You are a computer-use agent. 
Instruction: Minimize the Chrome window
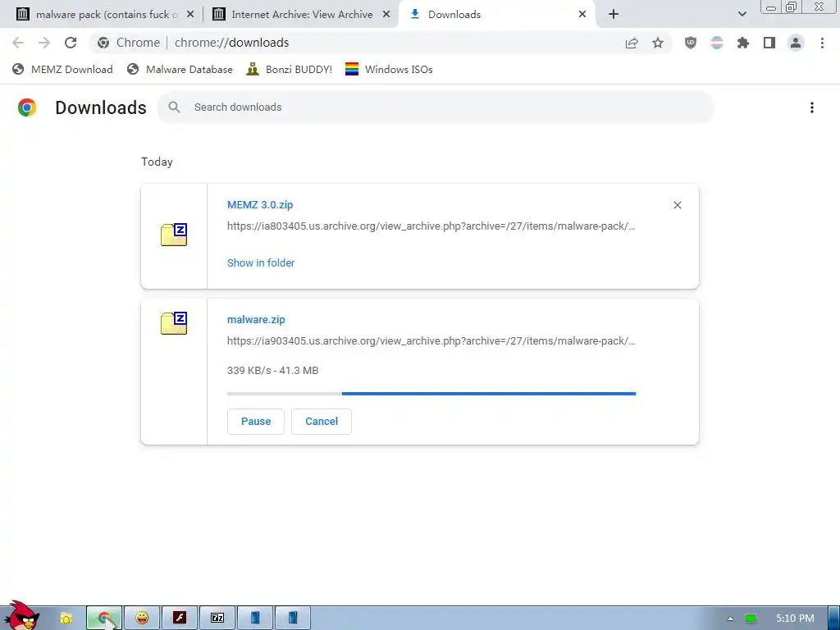(x=771, y=7)
